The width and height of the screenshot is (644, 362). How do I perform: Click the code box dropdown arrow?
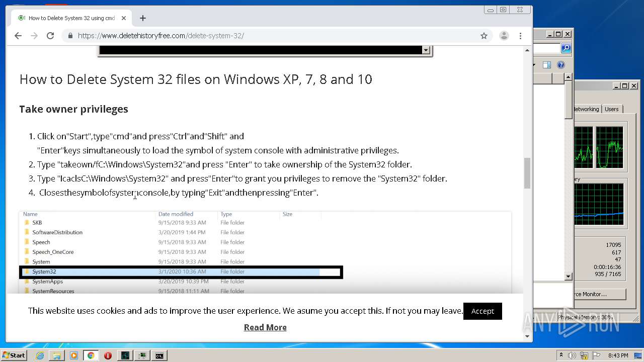[x=426, y=50]
